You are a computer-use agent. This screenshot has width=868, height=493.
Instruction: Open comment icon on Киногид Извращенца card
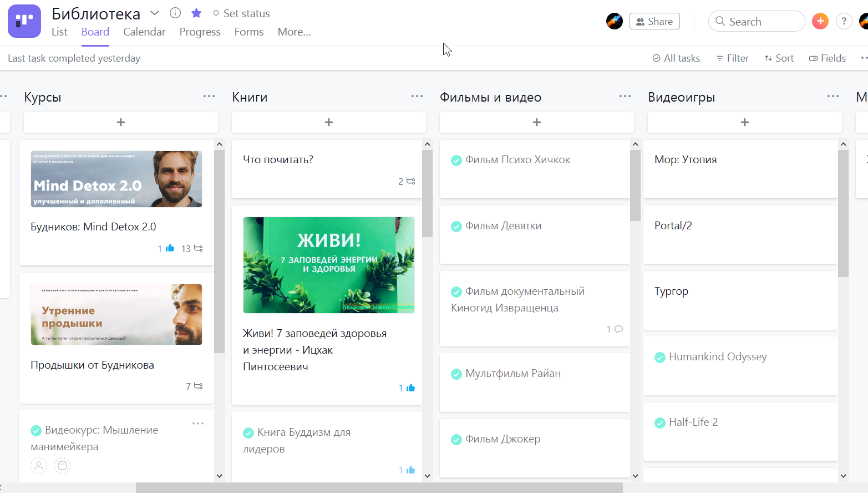pyautogui.click(x=618, y=329)
